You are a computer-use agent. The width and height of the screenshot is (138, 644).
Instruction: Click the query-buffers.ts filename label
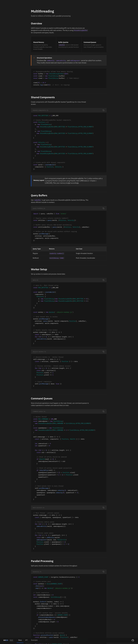click(39, 208)
